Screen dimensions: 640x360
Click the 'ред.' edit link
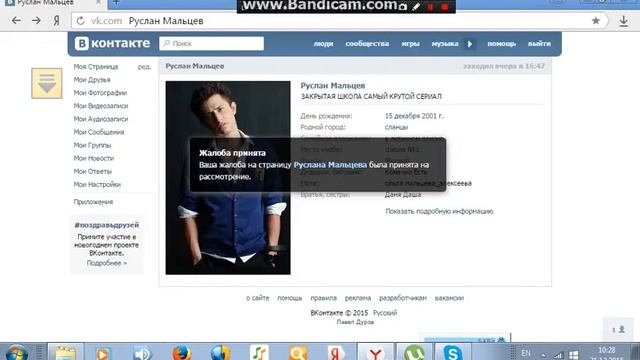pos(144,67)
